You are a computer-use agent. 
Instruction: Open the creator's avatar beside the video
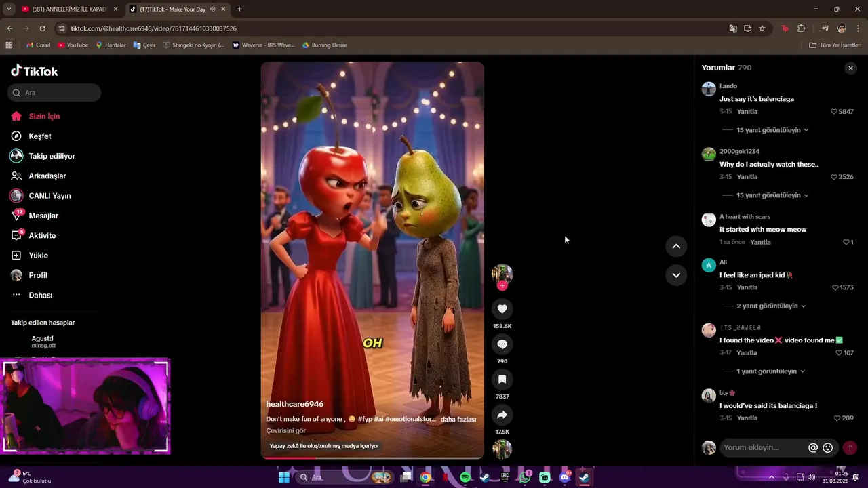tap(502, 273)
